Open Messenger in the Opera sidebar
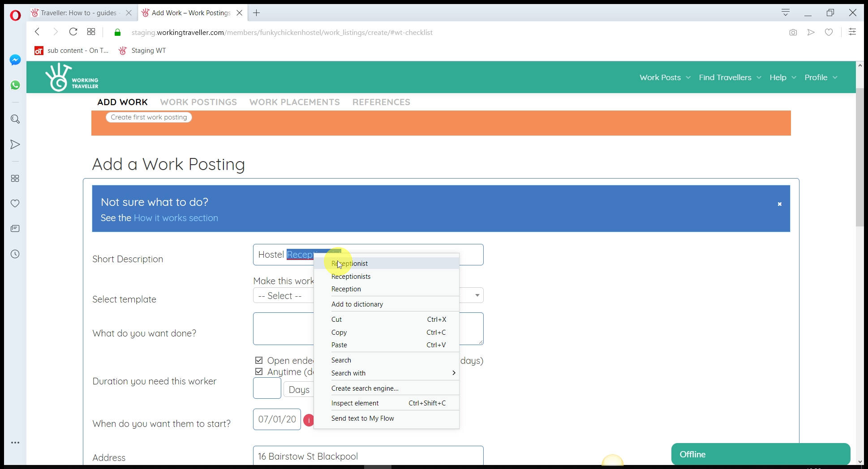868x469 pixels. (x=15, y=60)
